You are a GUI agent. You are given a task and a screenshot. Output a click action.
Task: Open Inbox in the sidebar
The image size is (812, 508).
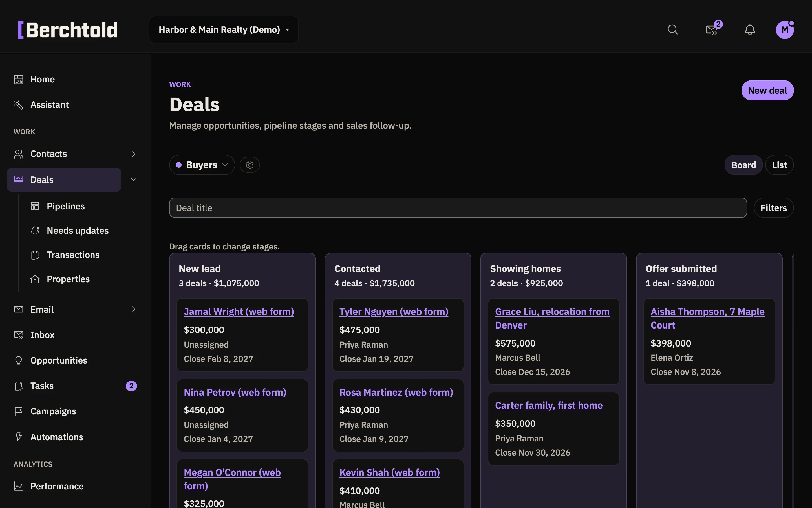click(42, 335)
